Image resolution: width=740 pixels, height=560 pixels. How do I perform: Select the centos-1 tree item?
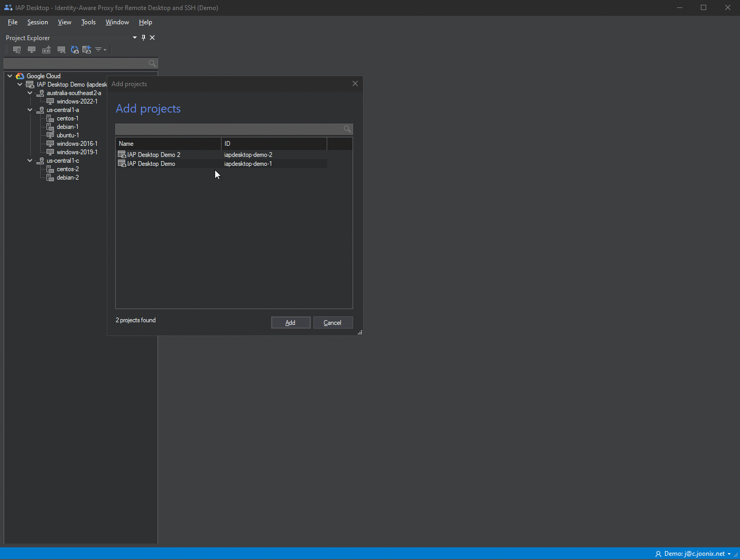click(x=68, y=118)
